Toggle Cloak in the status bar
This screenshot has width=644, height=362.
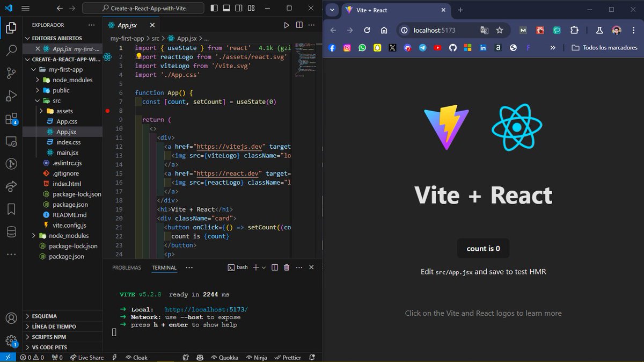click(136, 357)
